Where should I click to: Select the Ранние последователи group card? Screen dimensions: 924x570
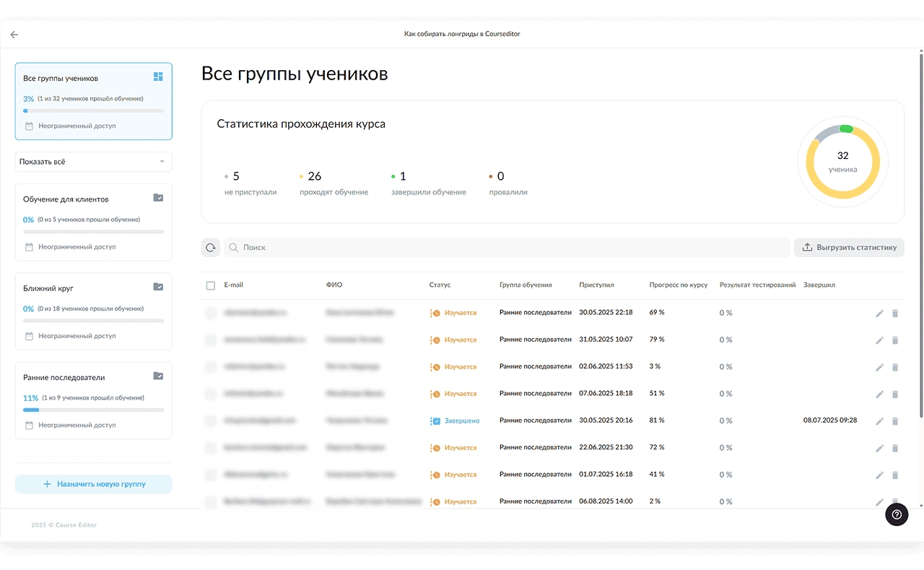click(x=94, y=400)
